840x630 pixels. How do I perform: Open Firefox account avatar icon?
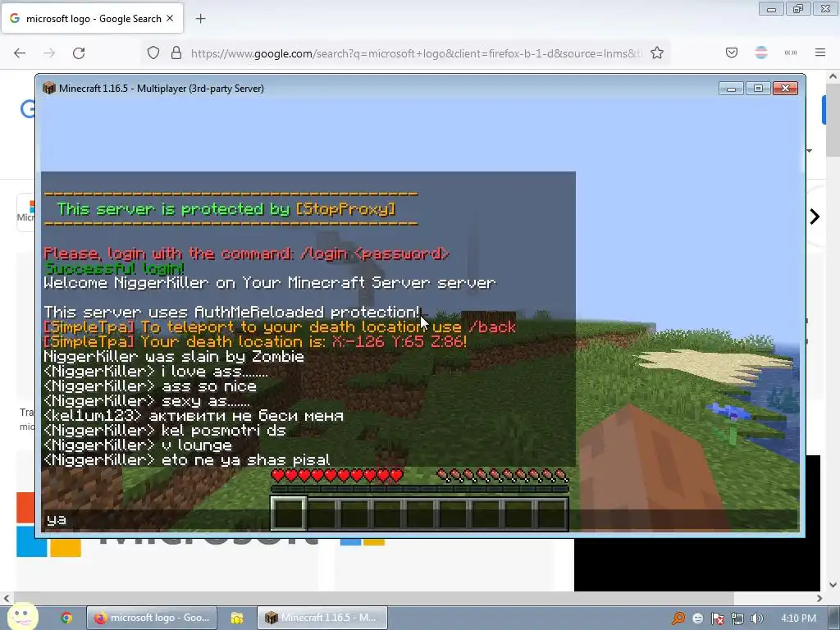pyautogui.click(x=760, y=52)
